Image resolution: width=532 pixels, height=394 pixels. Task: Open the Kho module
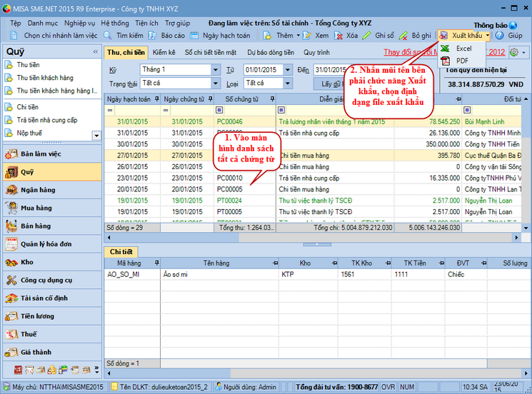[52, 262]
